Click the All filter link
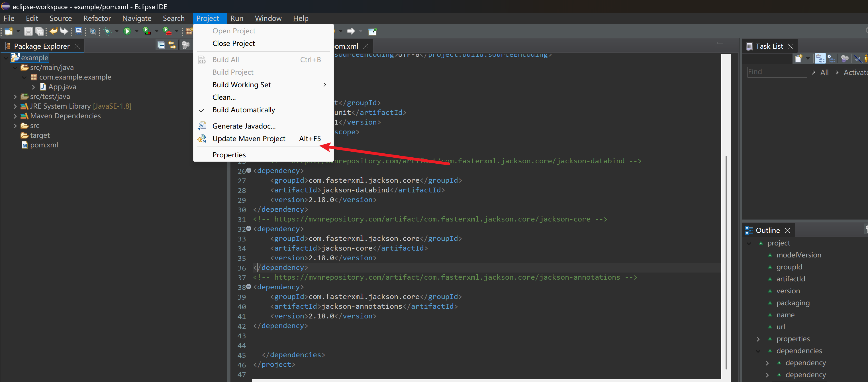This screenshot has width=868, height=382. coord(824,72)
